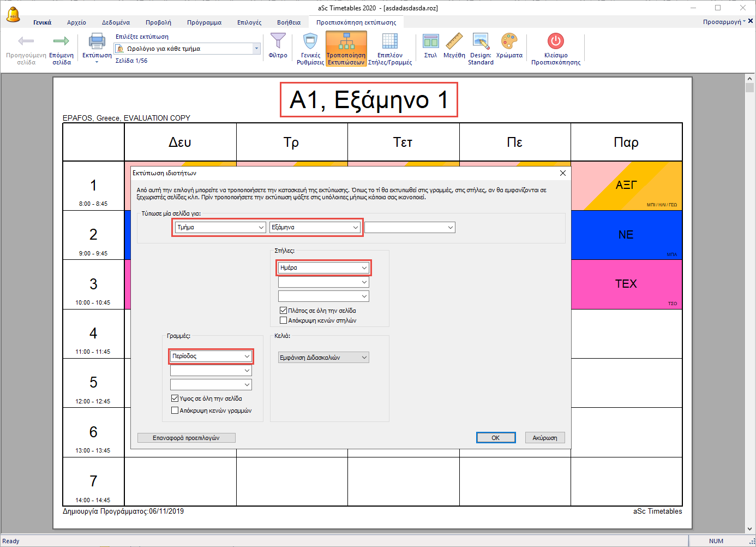Open the Size ruler icon
The image size is (756, 547).
coord(454,41)
